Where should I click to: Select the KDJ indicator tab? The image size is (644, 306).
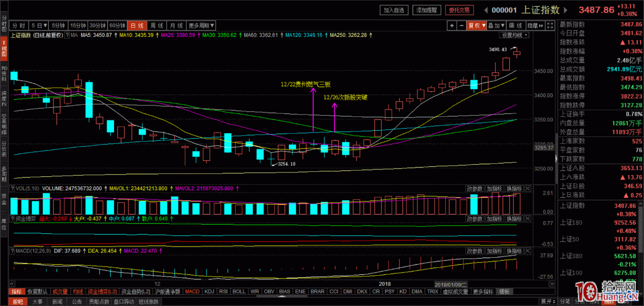click(209, 291)
